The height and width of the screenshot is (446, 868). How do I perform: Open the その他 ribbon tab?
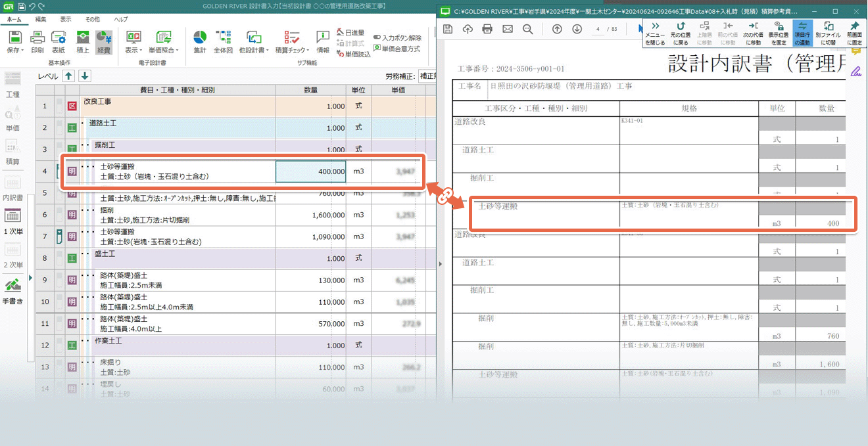pos(93,20)
